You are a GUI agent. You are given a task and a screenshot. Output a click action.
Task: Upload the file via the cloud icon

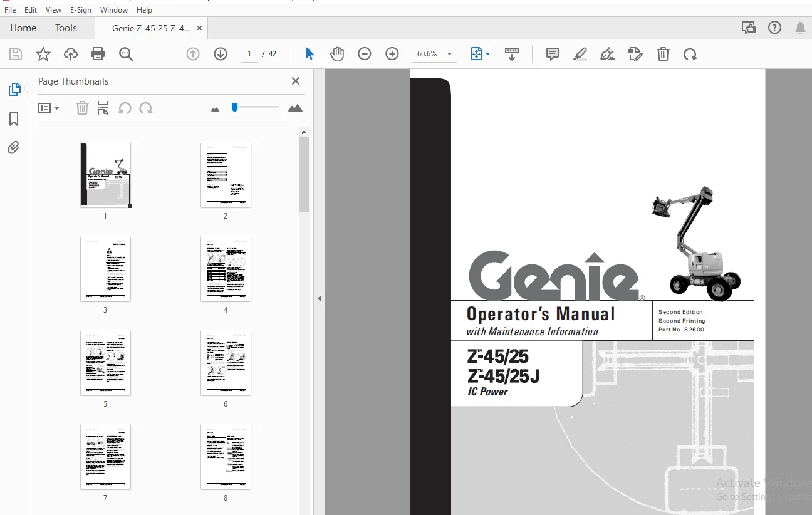point(71,54)
